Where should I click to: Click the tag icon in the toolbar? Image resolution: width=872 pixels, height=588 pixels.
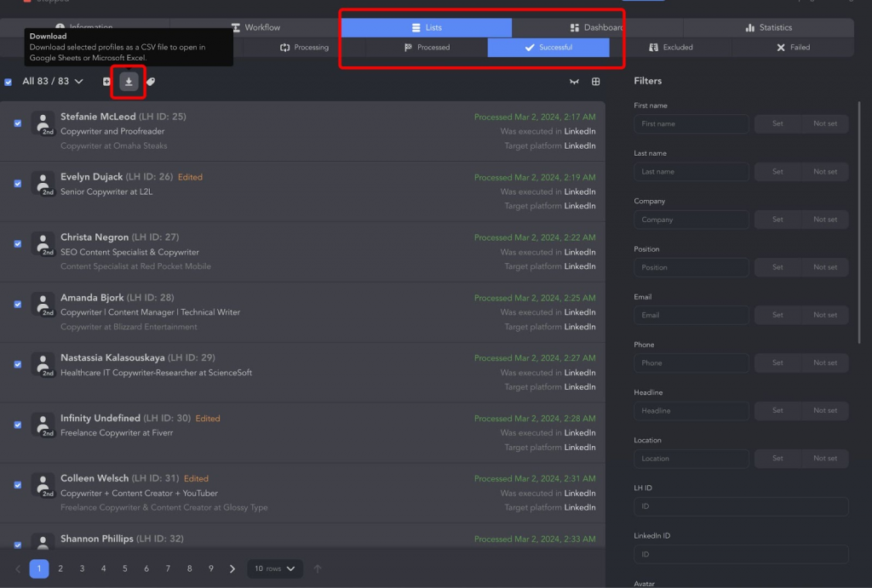[151, 82]
